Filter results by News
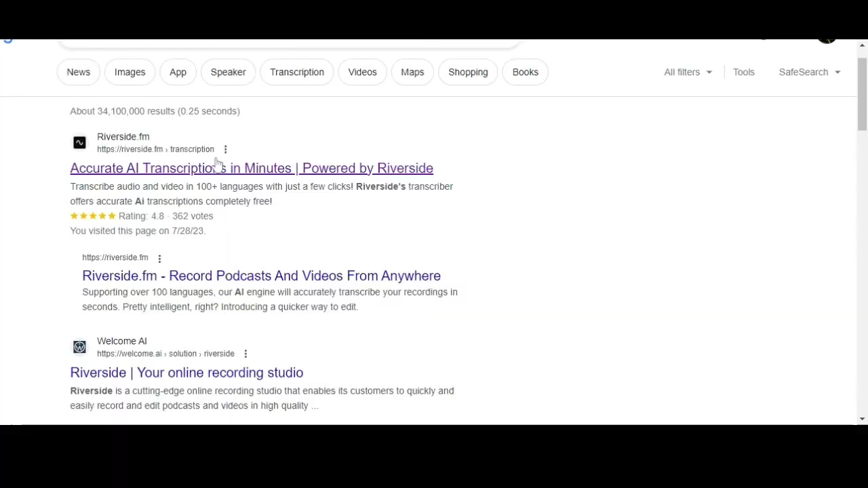Viewport: 868px width, 488px height. (79, 72)
